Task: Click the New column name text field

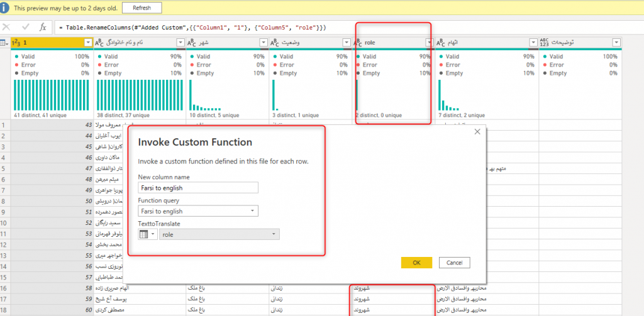Action: pos(197,187)
